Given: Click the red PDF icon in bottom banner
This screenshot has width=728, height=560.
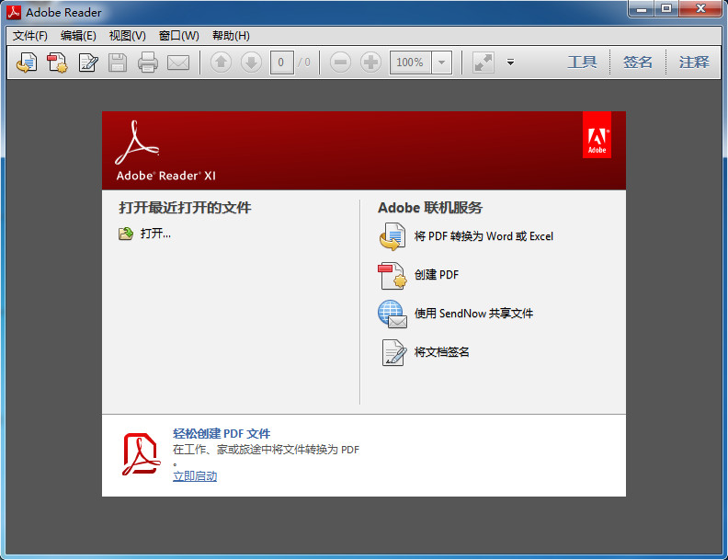Looking at the screenshot, I should click(142, 454).
